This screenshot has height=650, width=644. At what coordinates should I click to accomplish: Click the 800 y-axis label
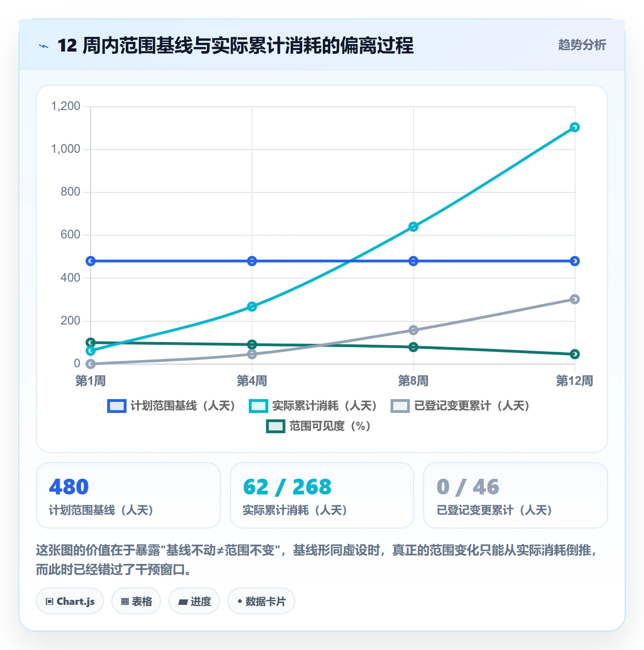tap(70, 192)
